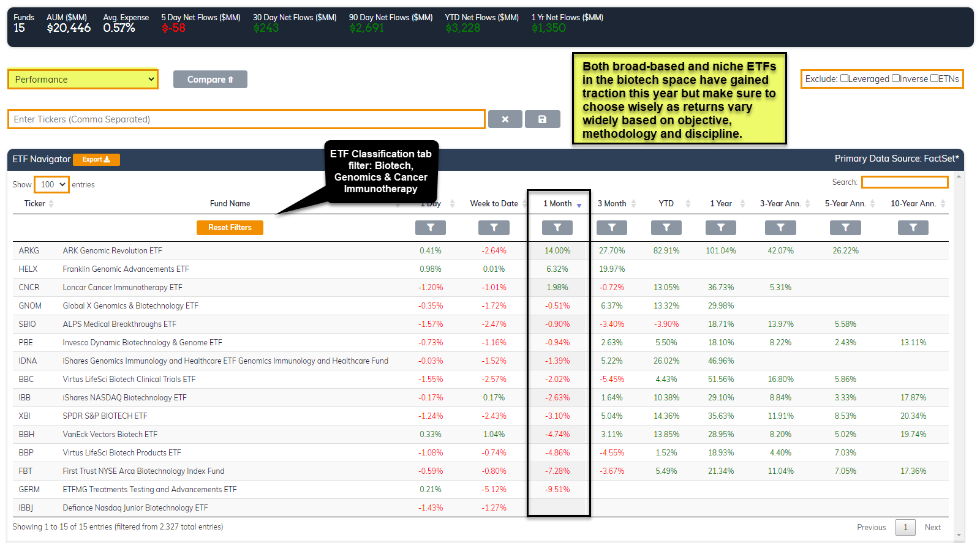Sort by 5-Year Ann. column arrows

(x=873, y=204)
